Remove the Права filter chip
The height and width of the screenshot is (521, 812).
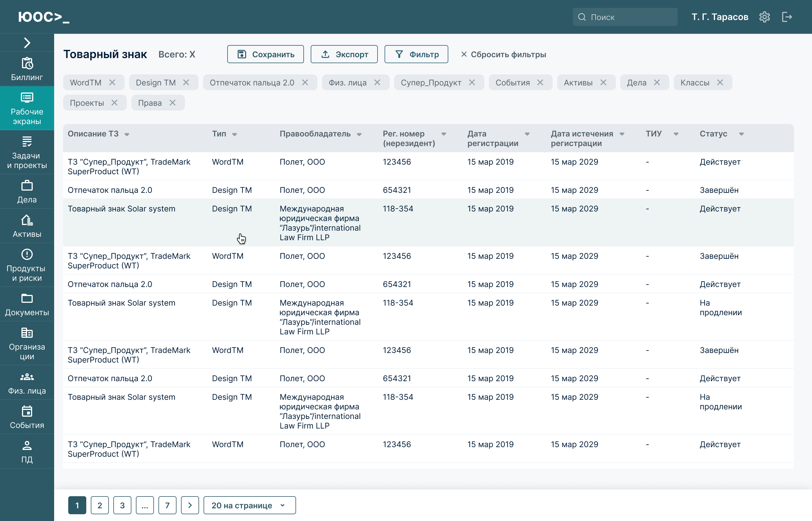click(173, 103)
